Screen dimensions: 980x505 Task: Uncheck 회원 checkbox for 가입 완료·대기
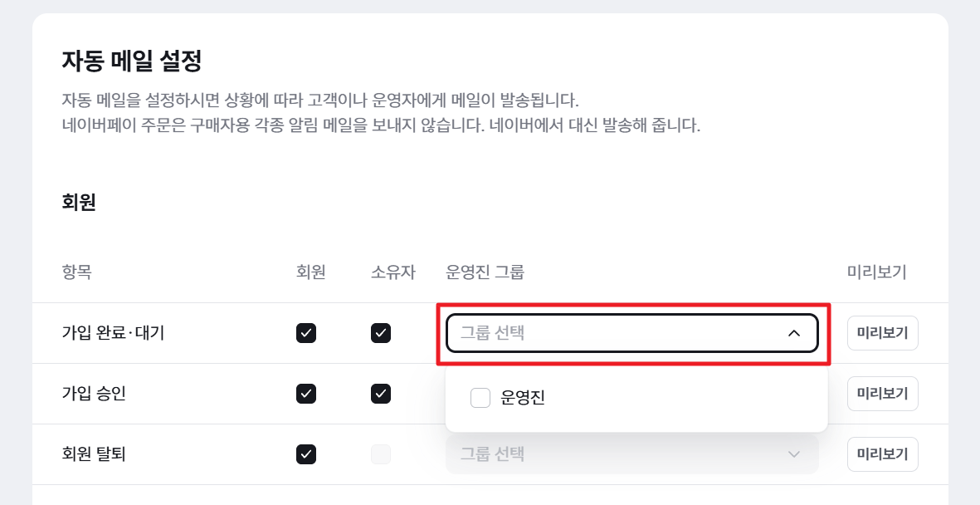click(306, 333)
